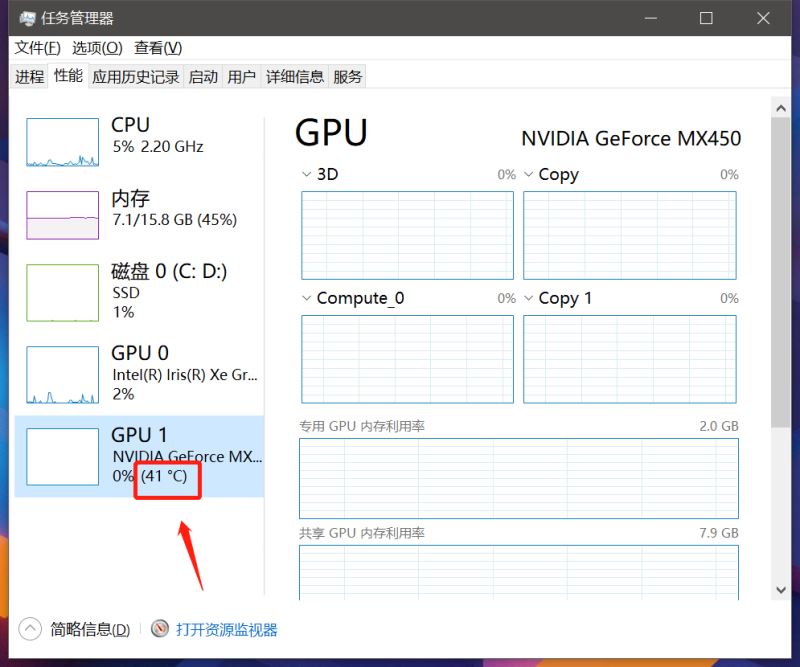Viewport: 800px width, 667px height.
Task: Select the CPU item in sidebar
Action: (139, 141)
